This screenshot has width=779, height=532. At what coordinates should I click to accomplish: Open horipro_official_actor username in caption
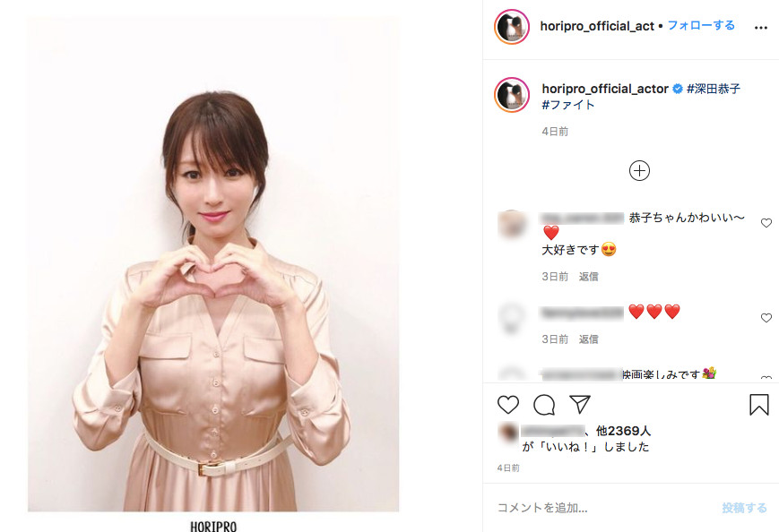[604, 89]
